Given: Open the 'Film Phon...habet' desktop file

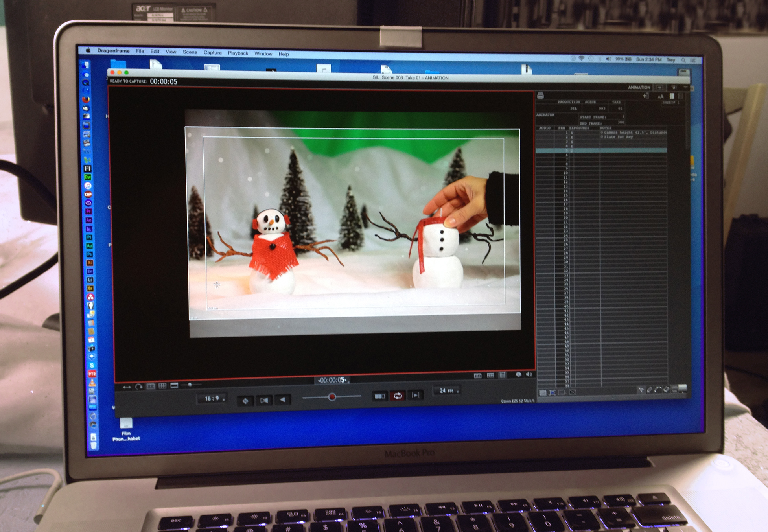Looking at the screenshot, I should [126, 429].
